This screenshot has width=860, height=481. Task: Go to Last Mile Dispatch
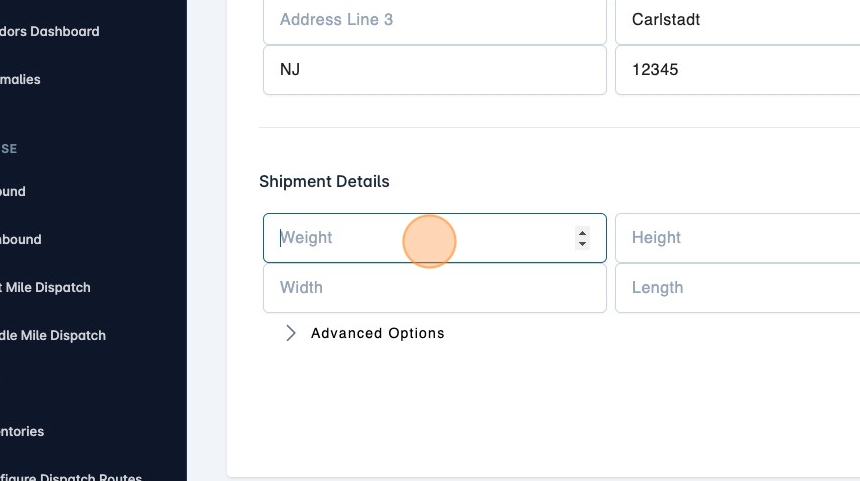[x=46, y=287]
